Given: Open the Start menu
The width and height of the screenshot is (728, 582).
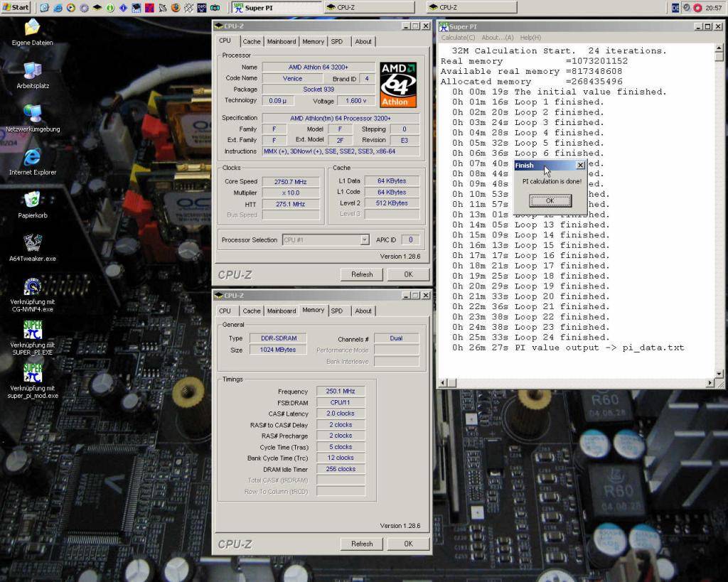Looking at the screenshot, I should click(16, 7).
